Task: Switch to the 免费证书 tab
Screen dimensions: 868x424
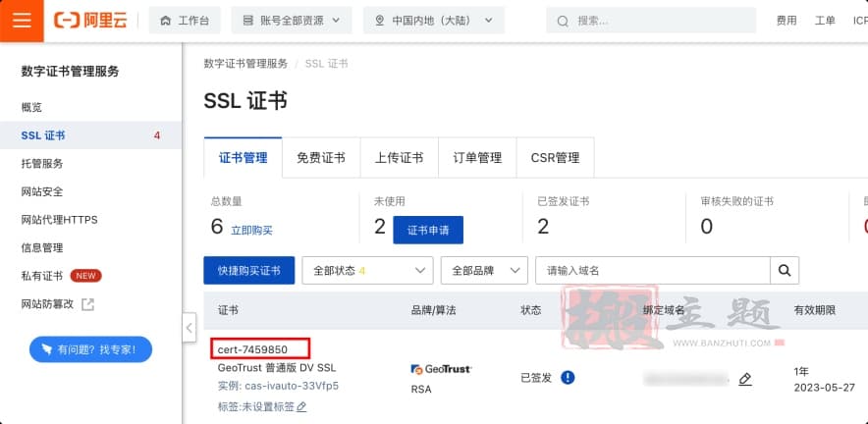Action: pos(321,157)
